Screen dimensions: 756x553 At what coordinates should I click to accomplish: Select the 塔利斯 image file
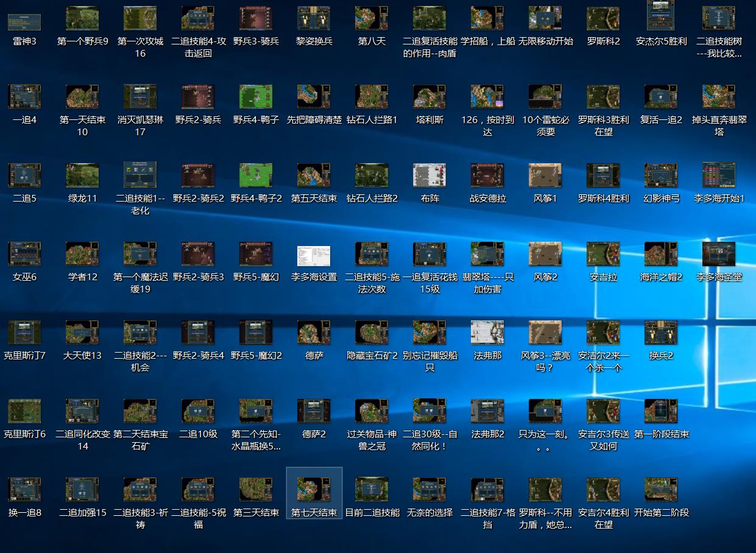click(429, 97)
